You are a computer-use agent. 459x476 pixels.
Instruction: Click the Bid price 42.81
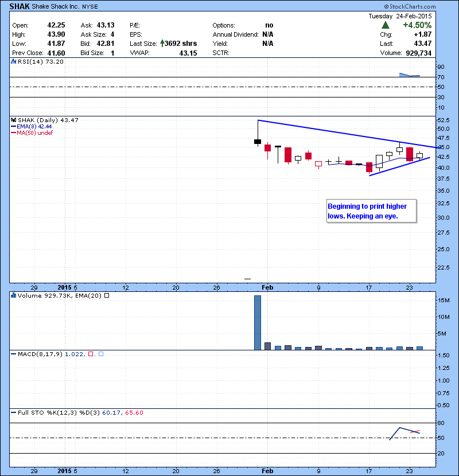[x=106, y=44]
